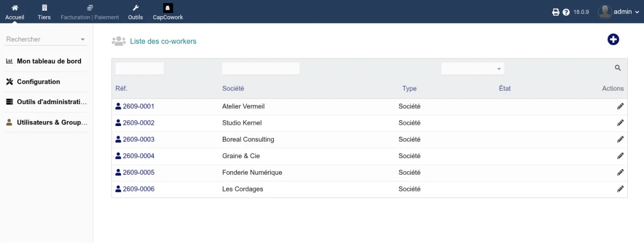This screenshot has height=244, width=644.
Task: Edit Studio Kernel with pencil icon
Action: point(620,123)
